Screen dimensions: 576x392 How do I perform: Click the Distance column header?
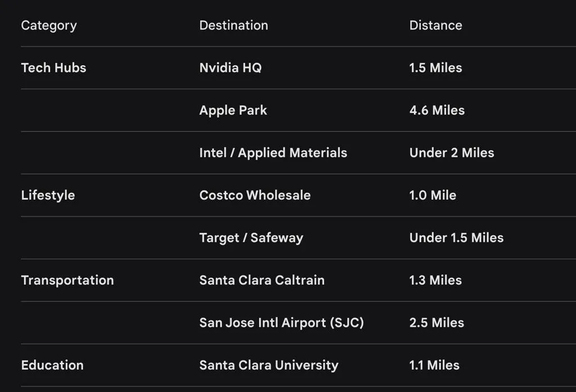435,25
